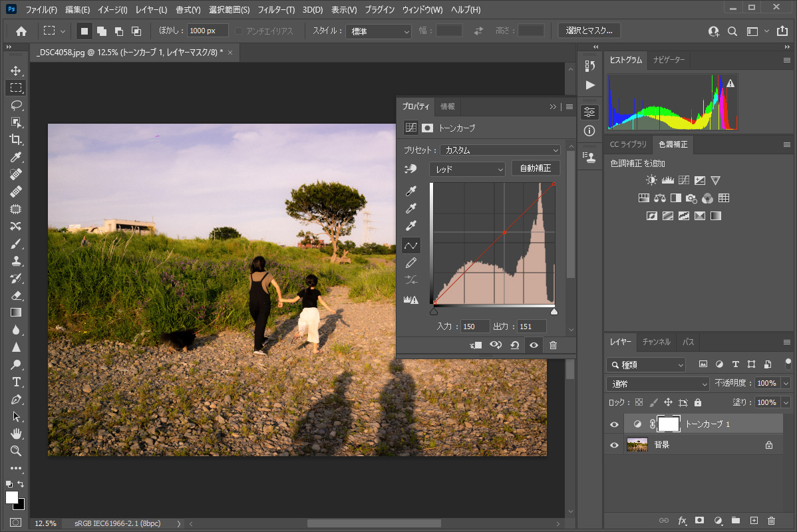This screenshot has height=532, width=797.
Task: Open the 通常 blend mode dropdown
Action: 658,384
